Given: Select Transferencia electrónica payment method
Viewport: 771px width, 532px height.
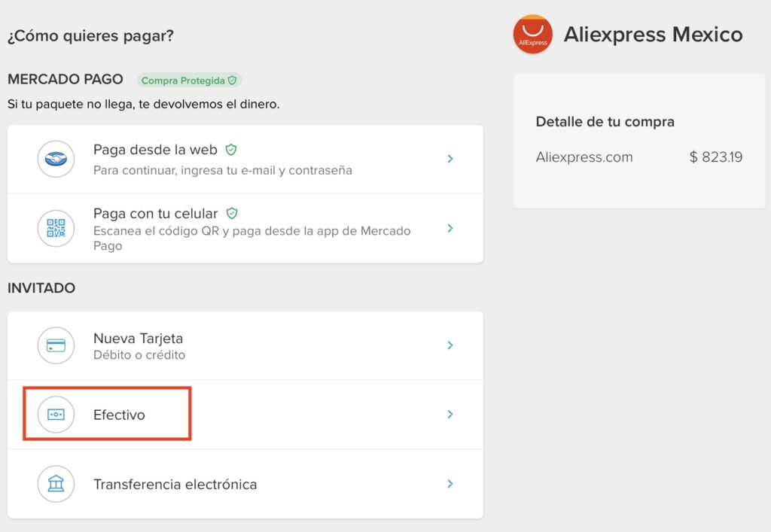Looking at the screenshot, I should point(245,484).
